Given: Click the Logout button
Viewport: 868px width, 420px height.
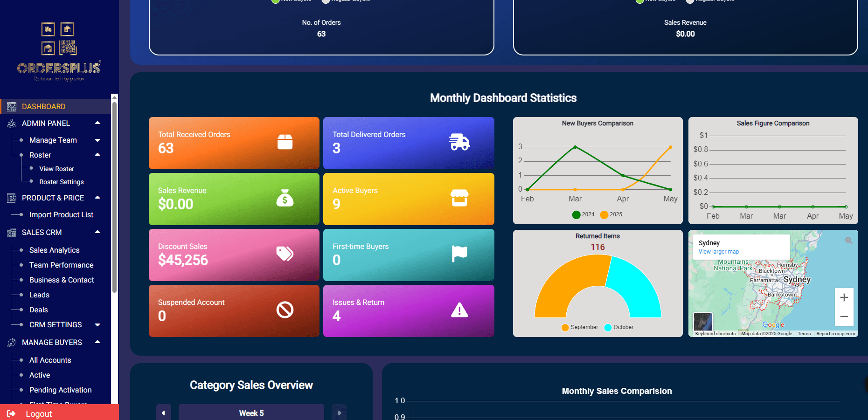Looking at the screenshot, I should [39, 413].
